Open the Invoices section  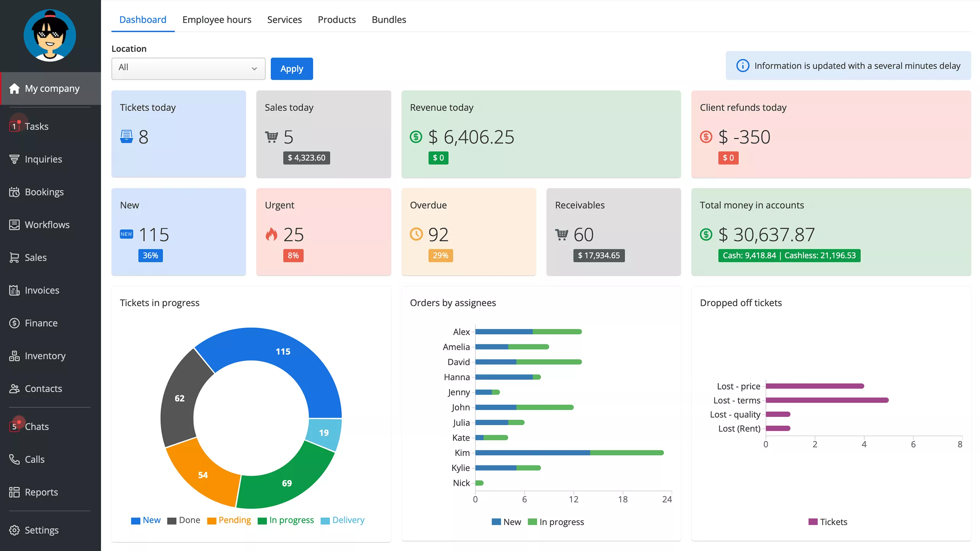42,290
